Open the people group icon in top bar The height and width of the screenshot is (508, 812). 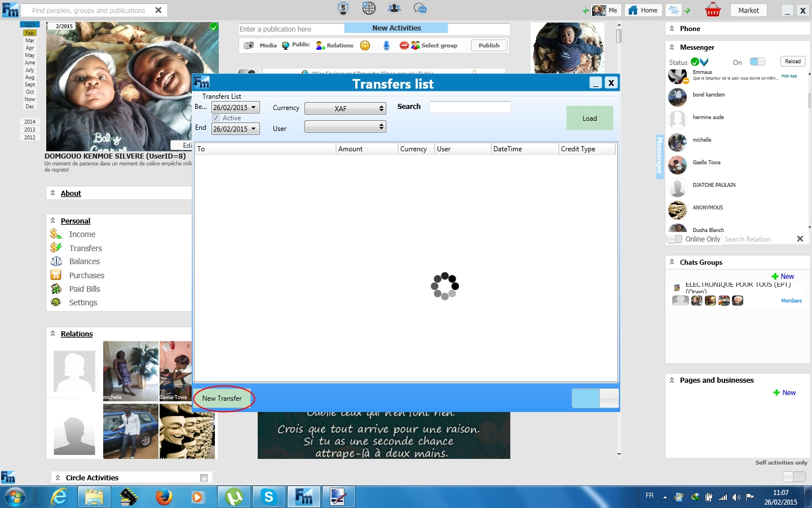(x=394, y=8)
